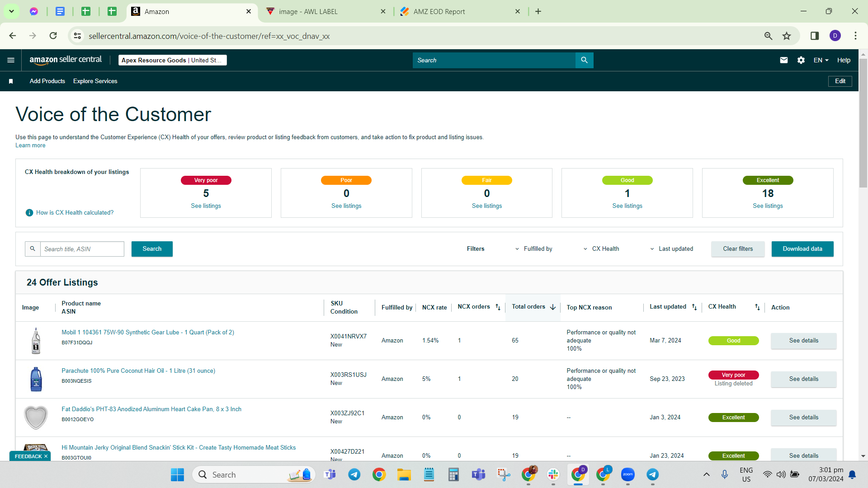
Task: Sort by NCX orders arrows
Action: coord(498,307)
